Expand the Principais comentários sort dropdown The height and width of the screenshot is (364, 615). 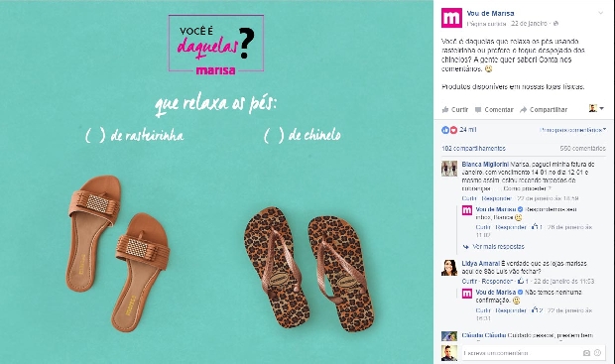(573, 130)
